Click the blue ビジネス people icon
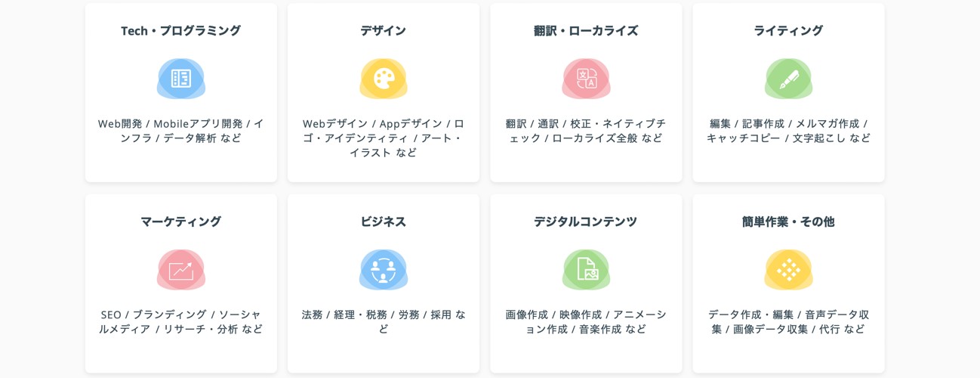980x378 pixels. (x=384, y=270)
